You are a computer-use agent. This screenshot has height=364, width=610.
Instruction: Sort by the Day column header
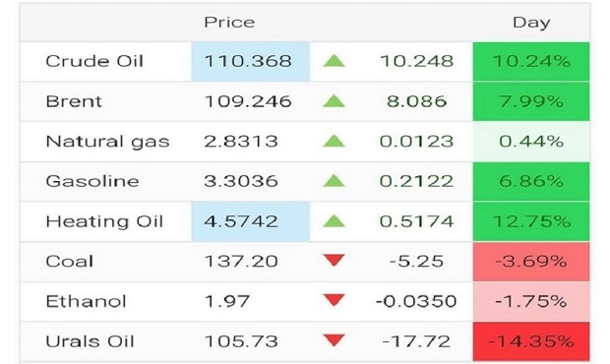(531, 23)
